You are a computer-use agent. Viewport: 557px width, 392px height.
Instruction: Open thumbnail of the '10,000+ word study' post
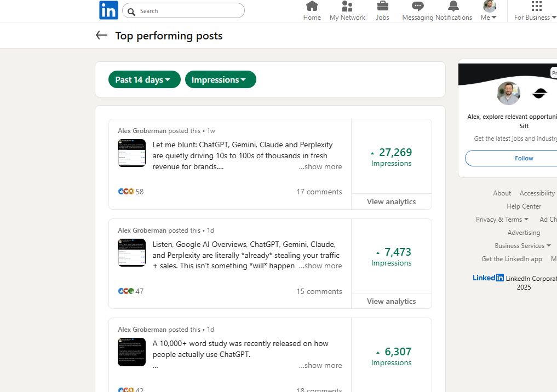[132, 352]
